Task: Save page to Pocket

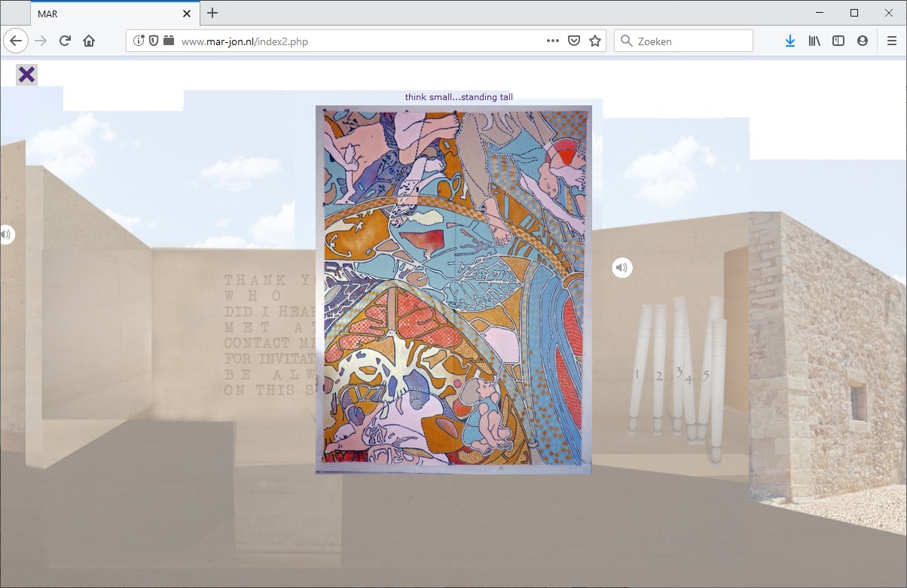Action: coord(574,41)
